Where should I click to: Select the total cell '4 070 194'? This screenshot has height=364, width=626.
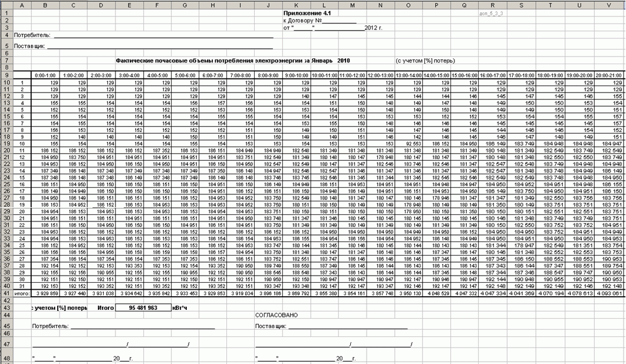[551, 293]
